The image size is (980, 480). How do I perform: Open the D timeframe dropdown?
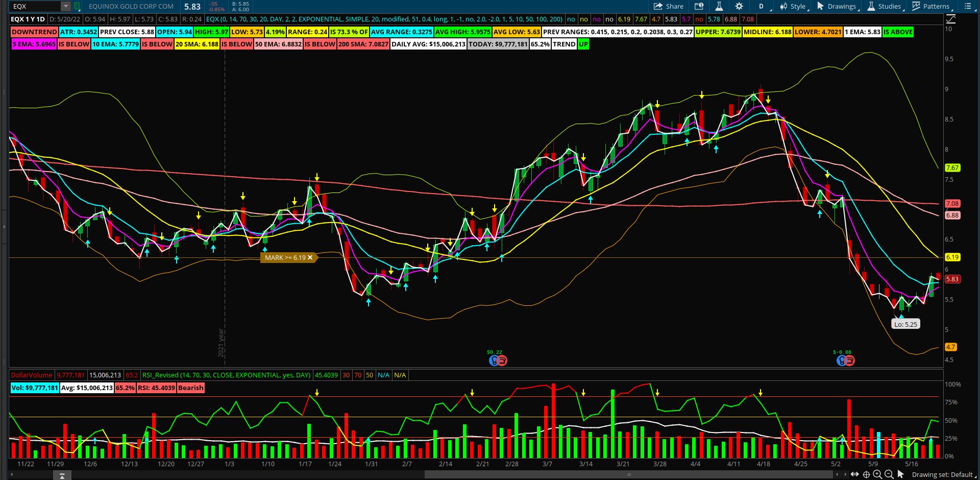click(762, 6)
